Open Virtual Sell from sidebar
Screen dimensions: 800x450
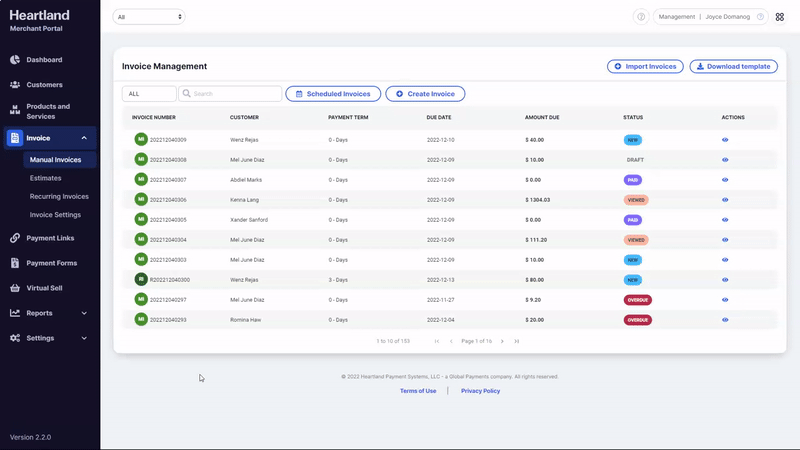(44, 288)
